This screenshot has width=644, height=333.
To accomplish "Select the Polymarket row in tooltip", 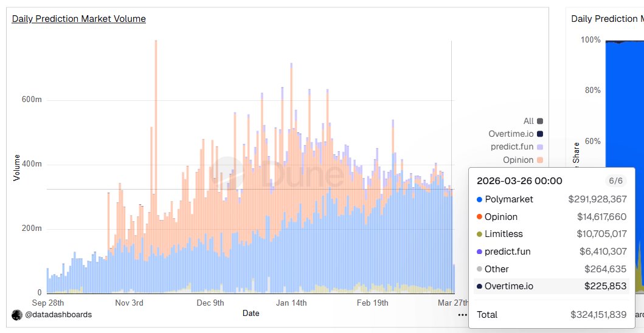I will point(552,199).
